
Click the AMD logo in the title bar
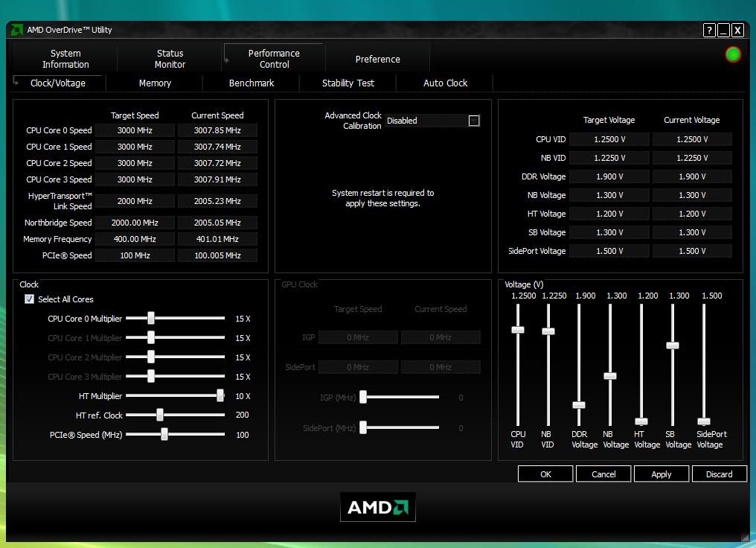pyautogui.click(x=16, y=30)
